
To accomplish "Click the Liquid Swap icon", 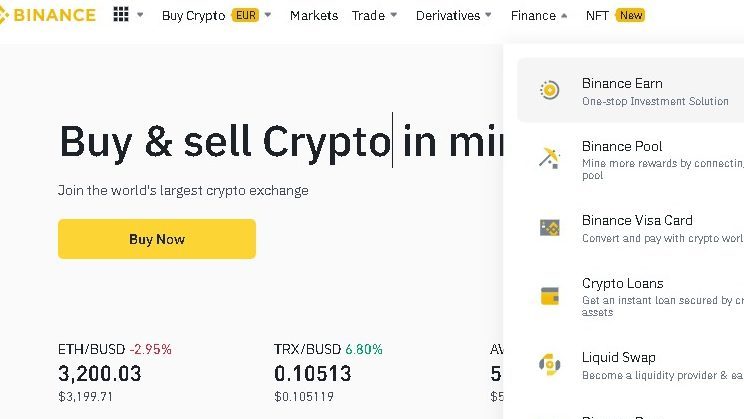I will (549, 364).
